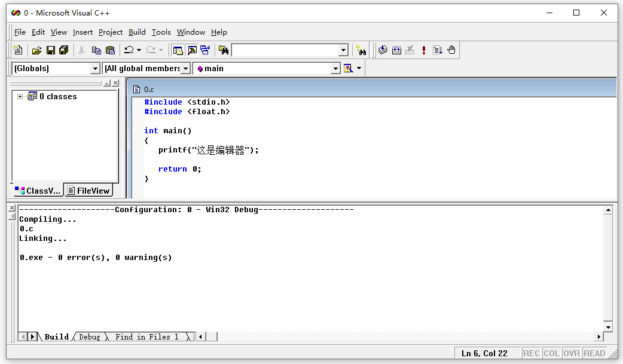Click the Copy icon
The width and height of the screenshot is (623, 364).
(96, 50)
